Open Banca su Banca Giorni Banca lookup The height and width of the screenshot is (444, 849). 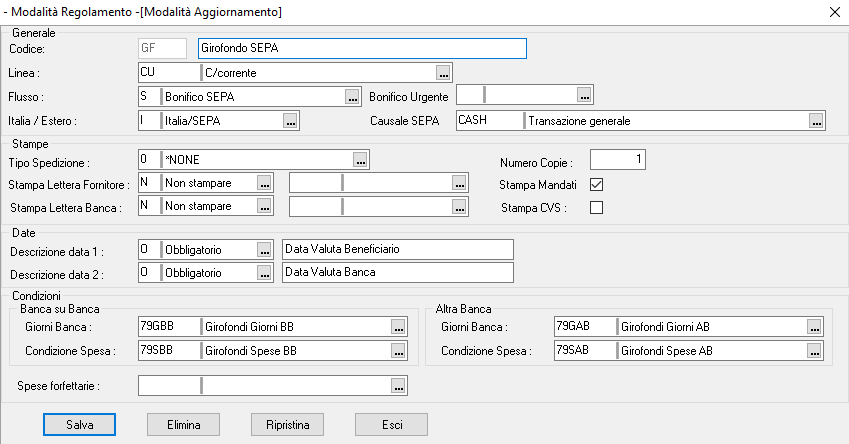[x=398, y=327]
